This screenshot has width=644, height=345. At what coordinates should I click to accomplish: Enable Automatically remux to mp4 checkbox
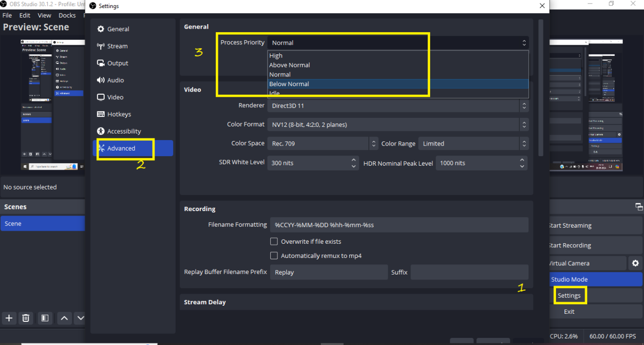pyautogui.click(x=274, y=256)
